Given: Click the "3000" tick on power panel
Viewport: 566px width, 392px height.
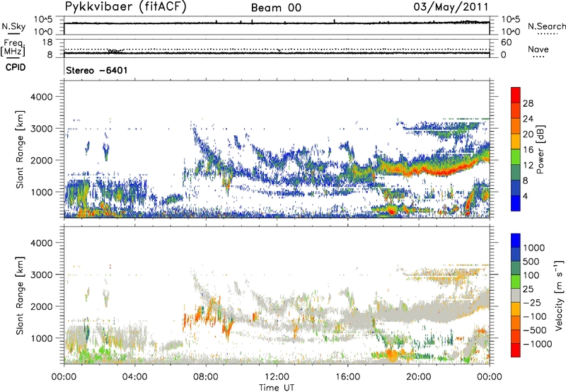Looking at the screenshot, I should click(x=41, y=129).
